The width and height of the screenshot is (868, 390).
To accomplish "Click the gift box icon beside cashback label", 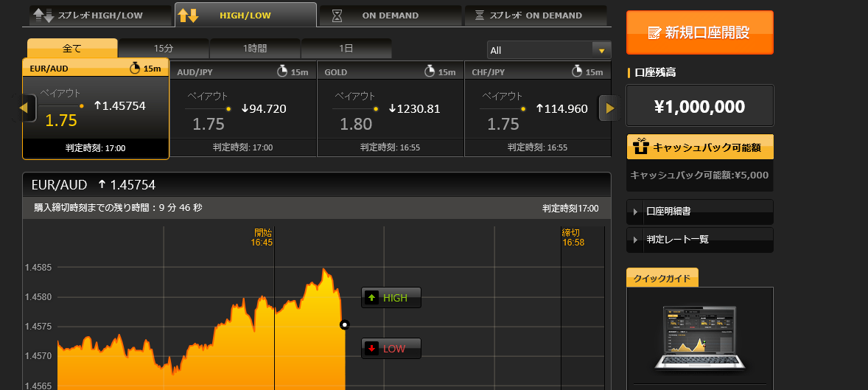I will coord(640,147).
